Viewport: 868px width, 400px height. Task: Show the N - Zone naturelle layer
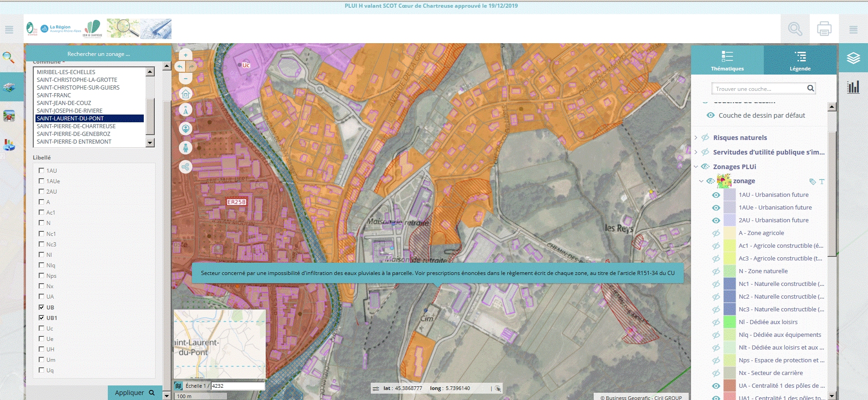pos(716,271)
